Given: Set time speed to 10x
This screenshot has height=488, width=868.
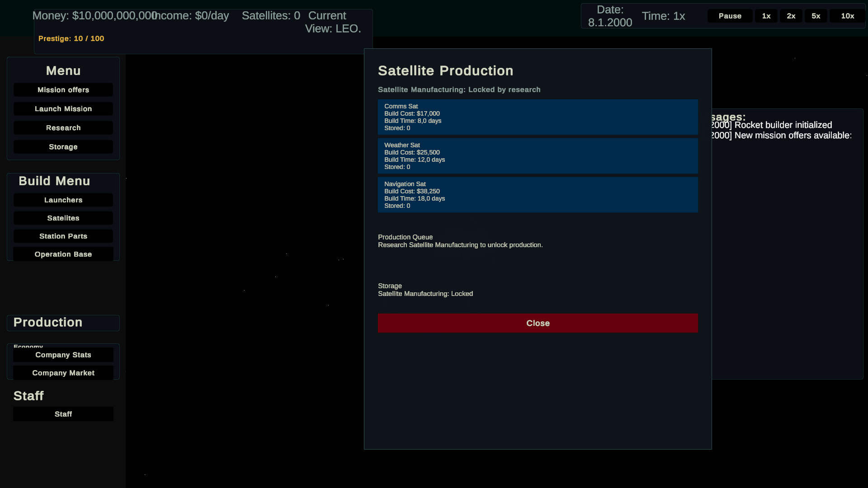Looking at the screenshot, I should coord(847,16).
